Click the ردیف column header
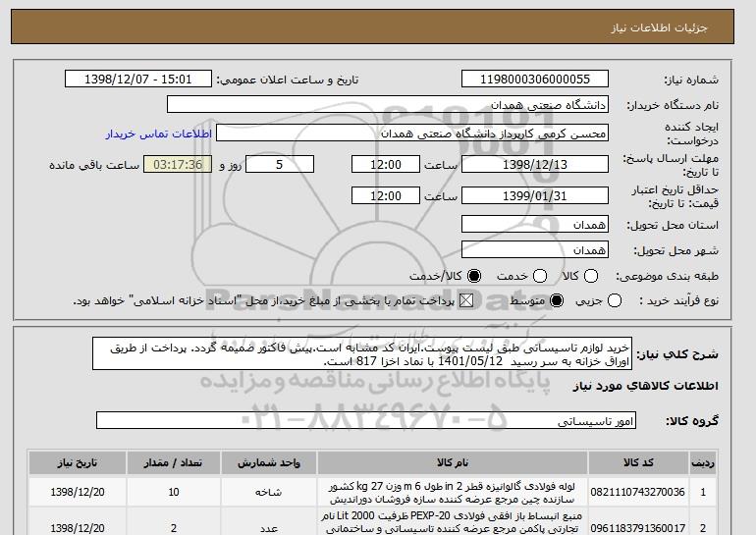The width and height of the screenshot is (756, 535). tap(702, 462)
